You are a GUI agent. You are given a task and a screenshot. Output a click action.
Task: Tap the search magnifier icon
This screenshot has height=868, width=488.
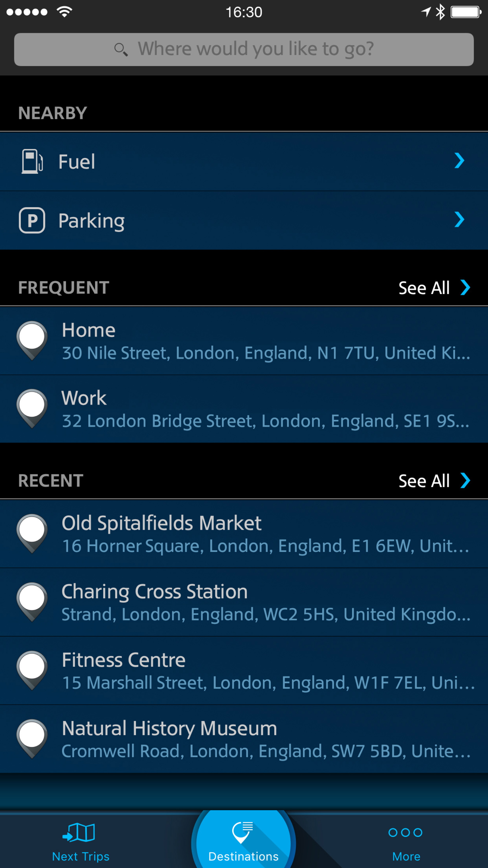tap(120, 50)
